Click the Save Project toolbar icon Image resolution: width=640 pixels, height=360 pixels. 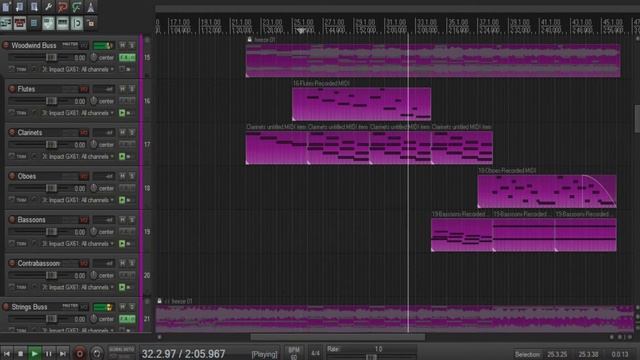34,7
